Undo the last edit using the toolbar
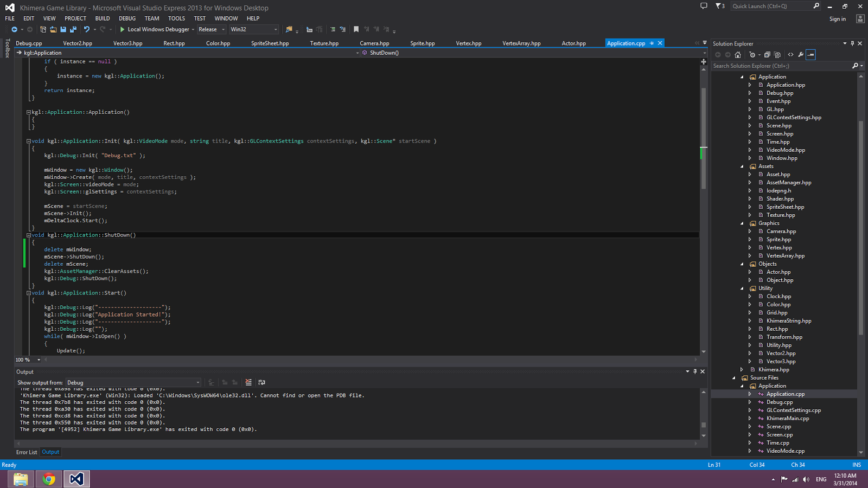Image resolution: width=868 pixels, height=488 pixels. pos(86,29)
